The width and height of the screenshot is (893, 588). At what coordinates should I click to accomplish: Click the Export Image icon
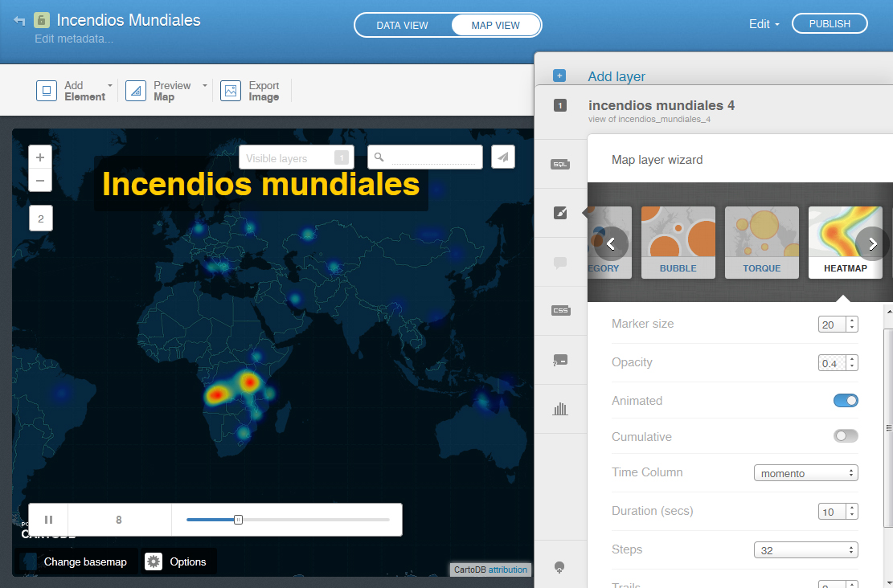click(x=231, y=91)
